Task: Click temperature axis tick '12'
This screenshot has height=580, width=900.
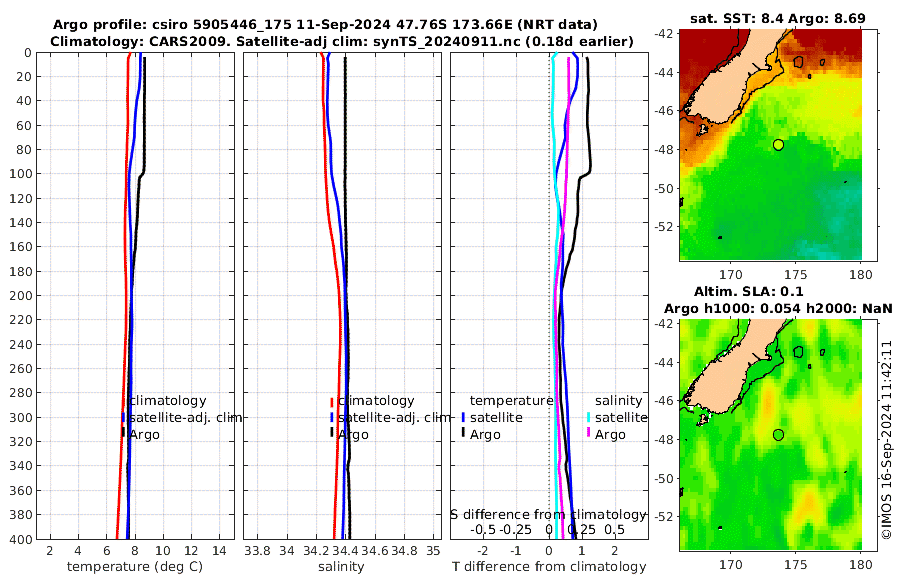Action: point(191,551)
